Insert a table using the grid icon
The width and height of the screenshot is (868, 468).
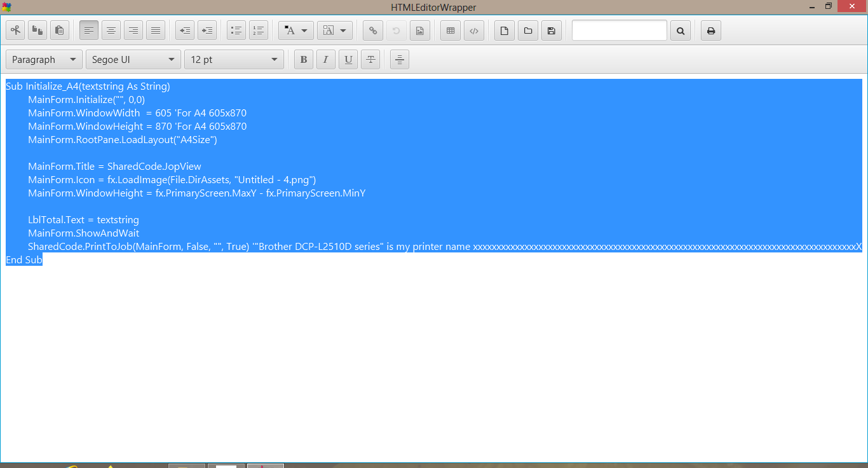451,31
